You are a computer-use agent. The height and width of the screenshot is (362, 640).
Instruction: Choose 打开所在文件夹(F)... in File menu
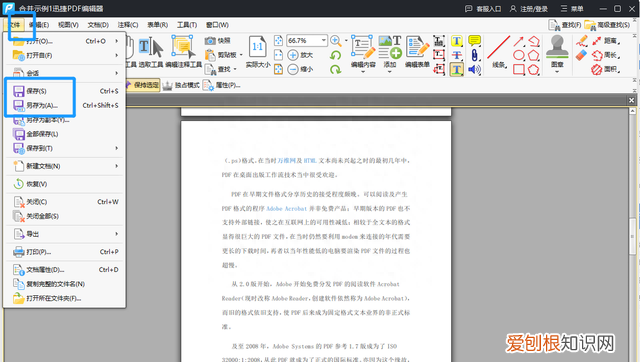point(65,298)
